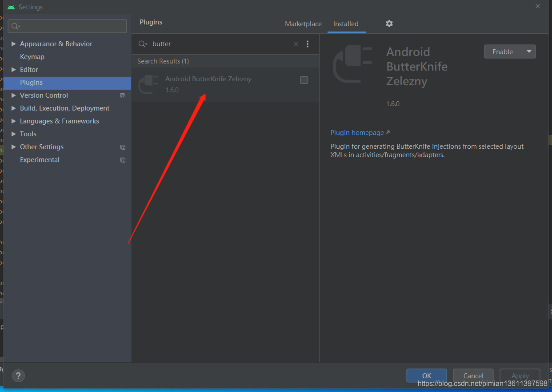Click the project-level icon beside Other Settings
The height and width of the screenshot is (392, 552).
point(123,147)
